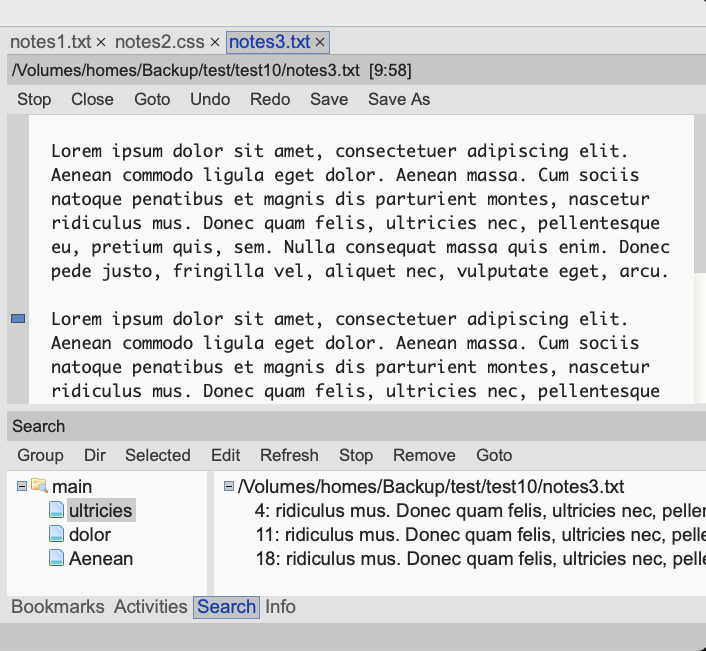Click Goto in the editor toolbar
Screen dimensions: 706x651
tap(152, 99)
